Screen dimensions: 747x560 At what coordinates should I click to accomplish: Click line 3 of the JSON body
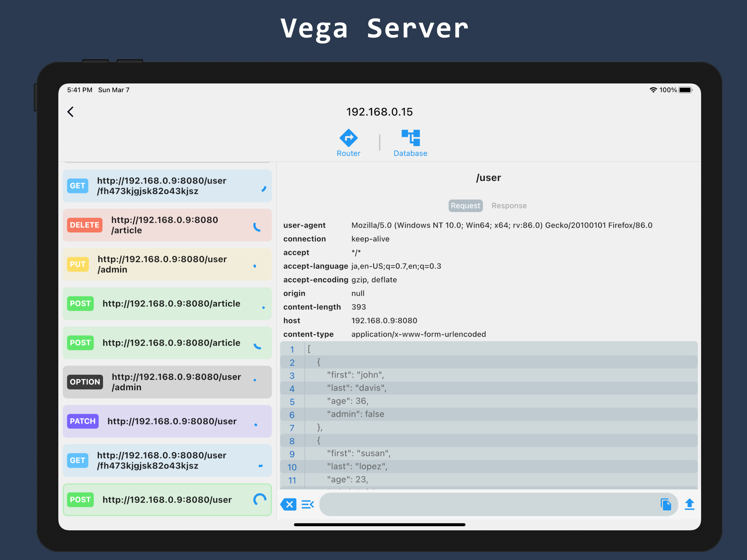point(355,375)
